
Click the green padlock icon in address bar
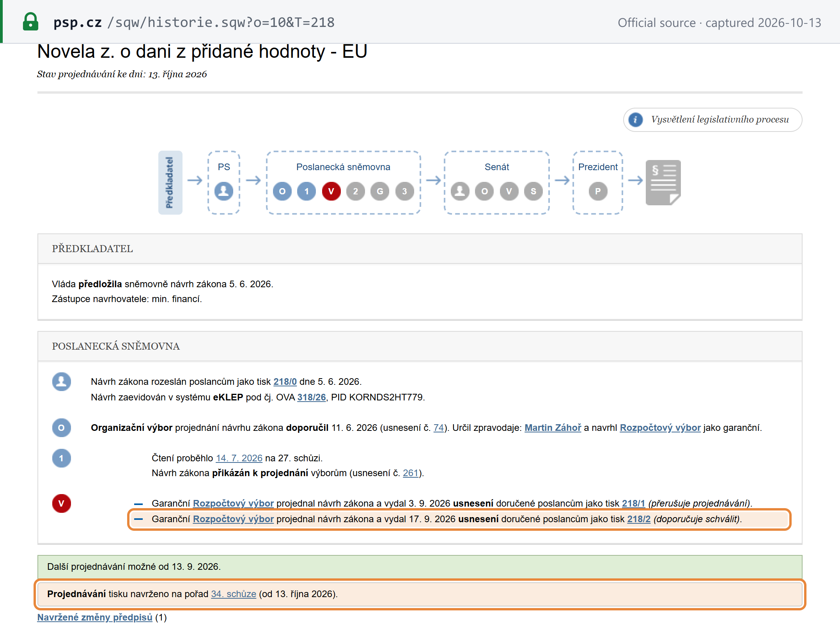[30, 22]
